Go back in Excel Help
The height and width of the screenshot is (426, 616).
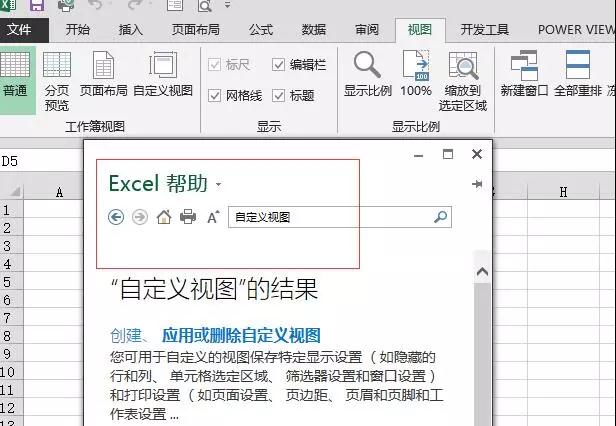point(116,217)
